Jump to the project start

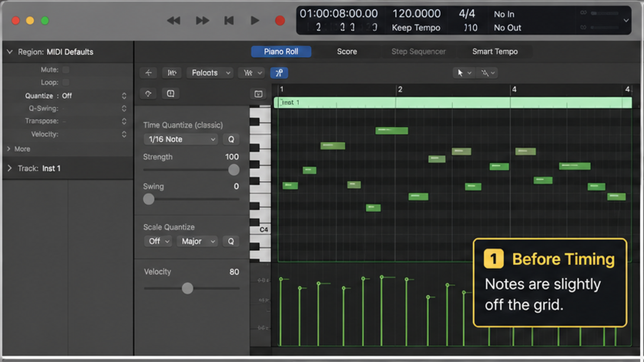[x=229, y=21]
